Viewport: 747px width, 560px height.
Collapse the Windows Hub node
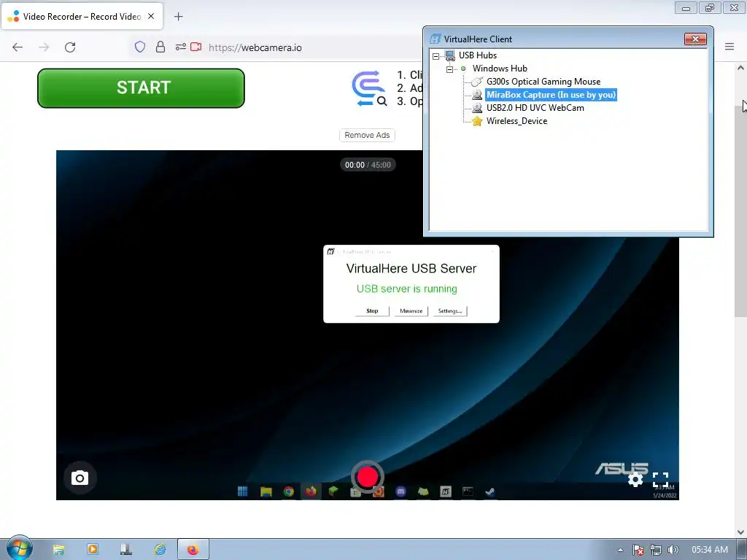pos(449,69)
